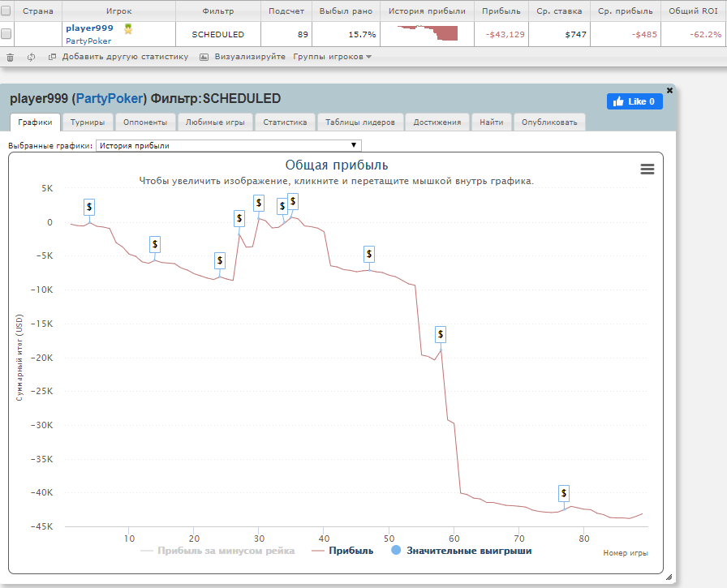
Task: Toggle 'Значительные выигрыши' legend item
Action: [462, 551]
